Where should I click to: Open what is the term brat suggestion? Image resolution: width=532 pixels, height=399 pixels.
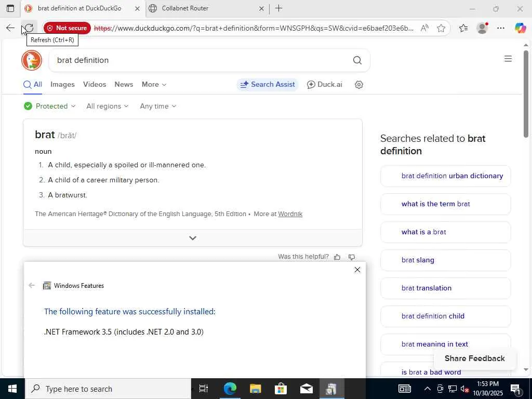(x=445, y=204)
